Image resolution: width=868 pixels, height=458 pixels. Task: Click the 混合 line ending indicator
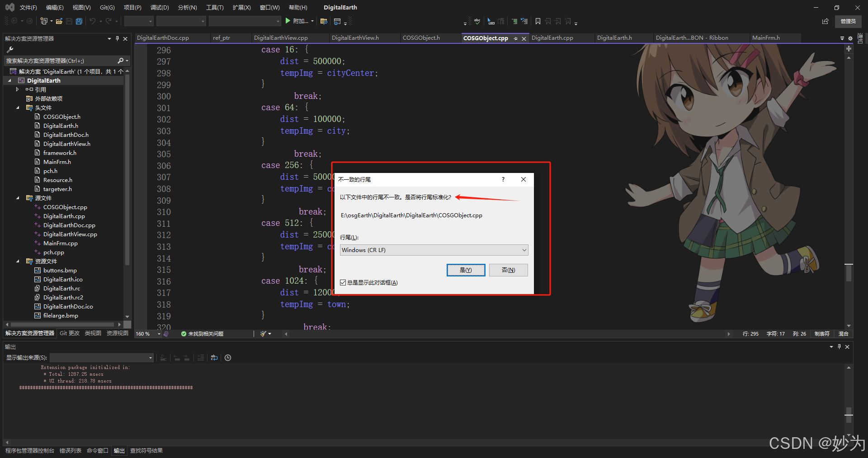click(x=844, y=334)
